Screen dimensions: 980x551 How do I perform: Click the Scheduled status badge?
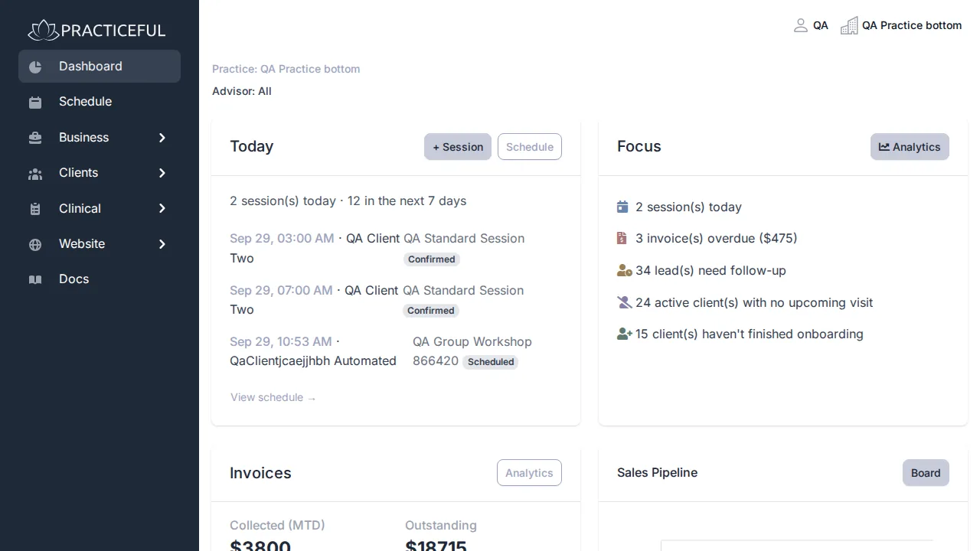(x=491, y=362)
